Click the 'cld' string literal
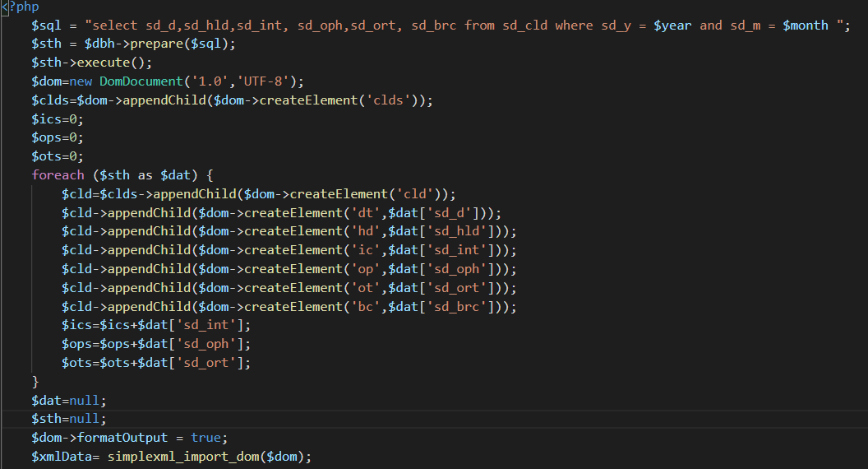 click(415, 194)
